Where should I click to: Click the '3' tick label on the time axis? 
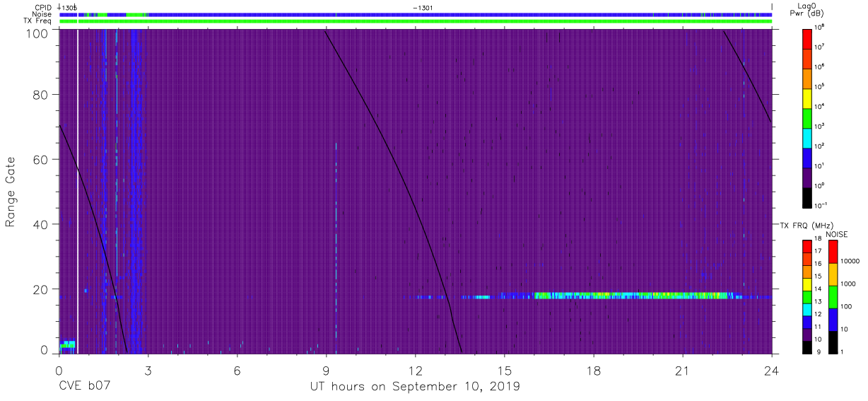tap(148, 371)
